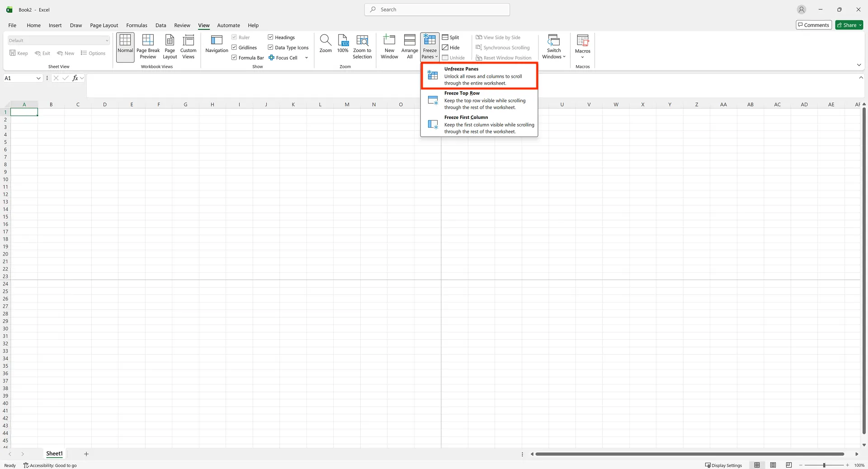Set zoom to 100% using ribbon icon
The height and width of the screenshot is (469, 868).
pyautogui.click(x=343, y=44)
